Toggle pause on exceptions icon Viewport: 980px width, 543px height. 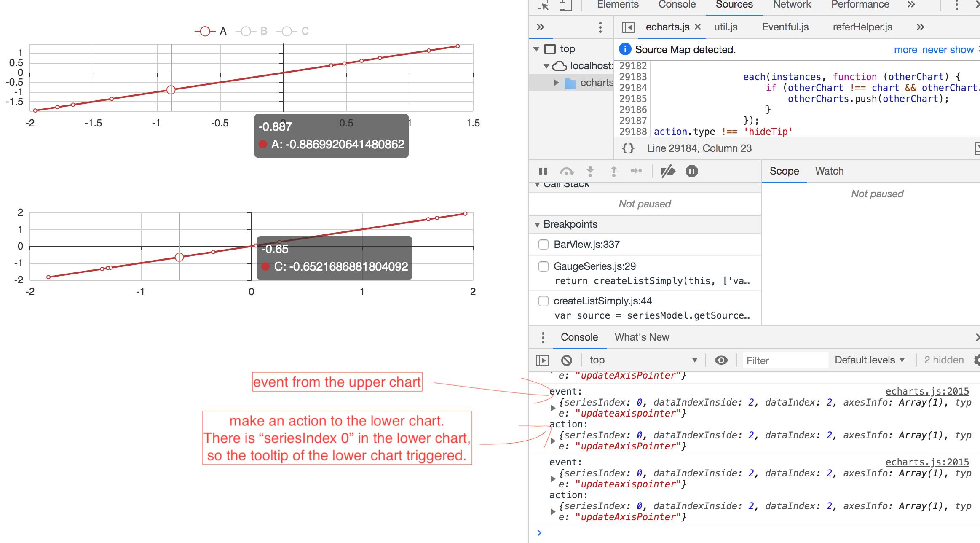coord(692,171)
